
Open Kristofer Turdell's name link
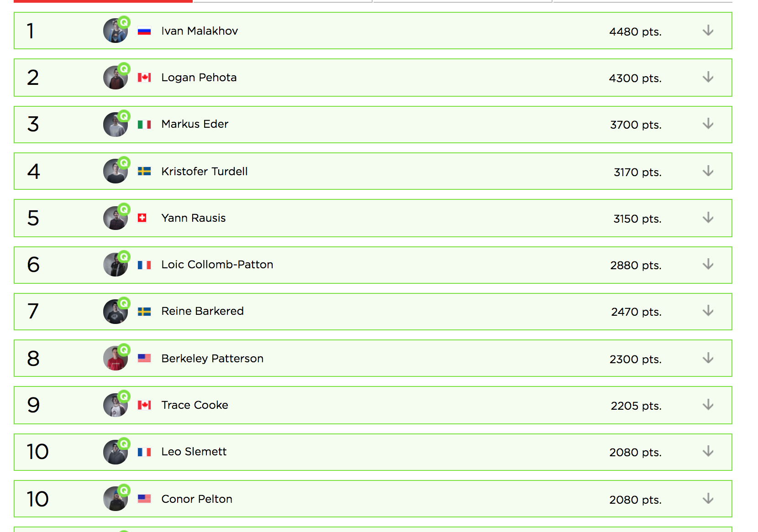click(205, 172)
